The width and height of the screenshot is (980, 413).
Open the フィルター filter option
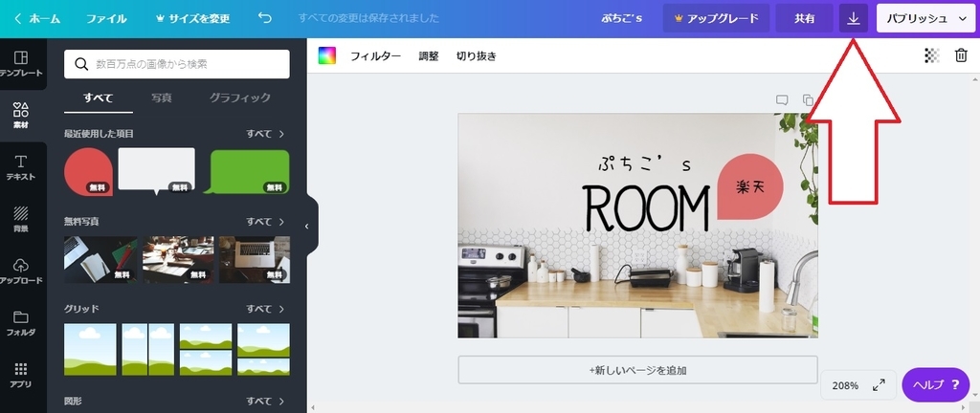(375, 56)
